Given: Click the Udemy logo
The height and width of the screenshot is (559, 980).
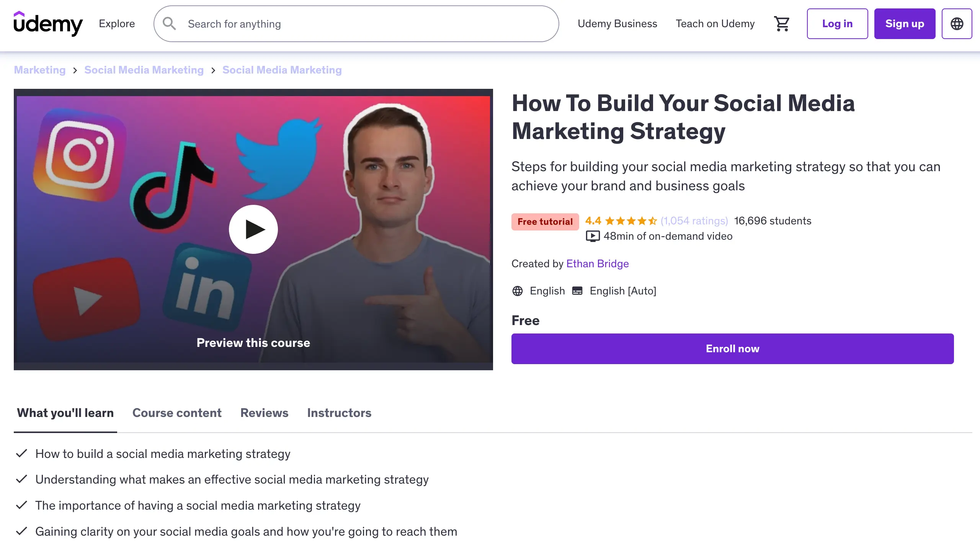Looking at the screenshot, I should point(48,23).
